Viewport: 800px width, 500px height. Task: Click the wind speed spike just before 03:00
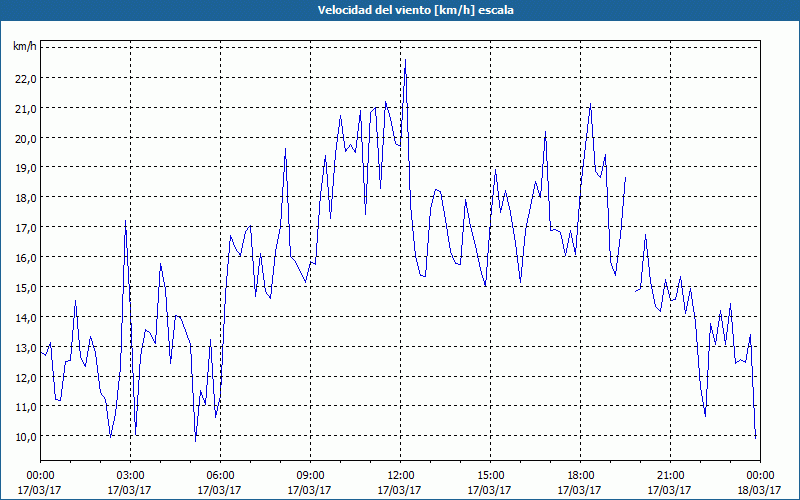pyautogui.click(x=126, y=221)
